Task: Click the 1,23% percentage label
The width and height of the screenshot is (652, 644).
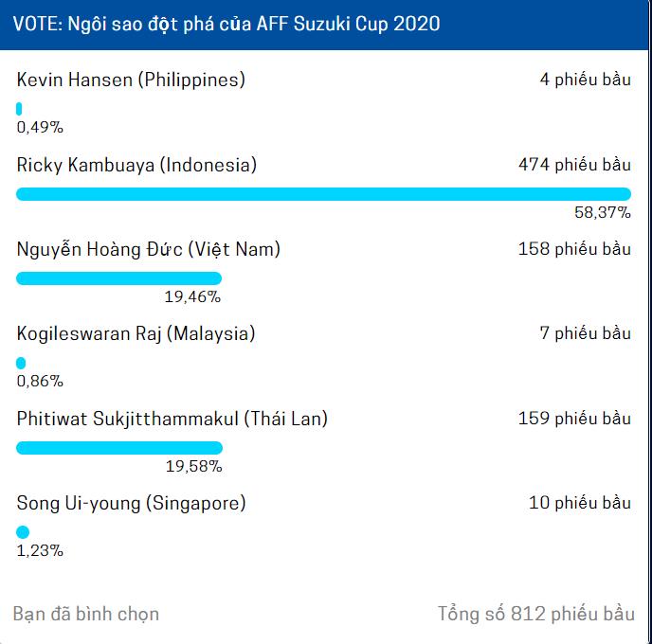Action: point(40,550)
